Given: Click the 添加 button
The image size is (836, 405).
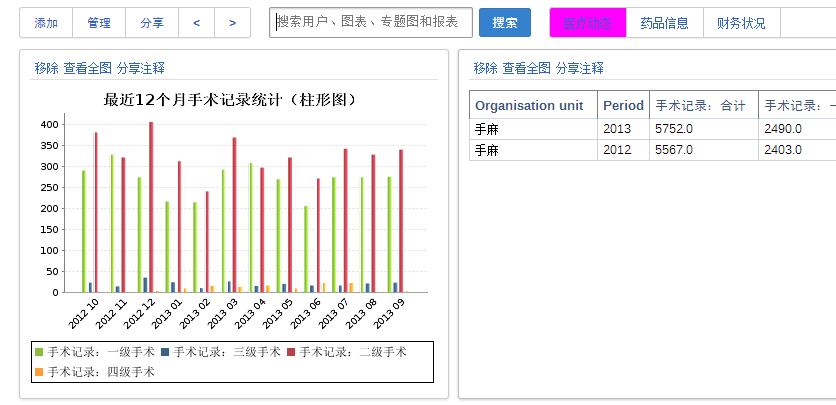Looking at the screenshot, I should click(x=46, y=22).
